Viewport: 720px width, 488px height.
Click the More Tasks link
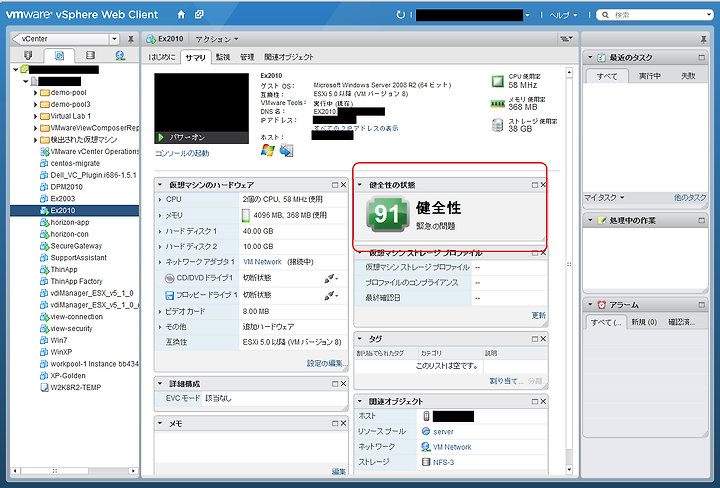click(x=690, y=198)
